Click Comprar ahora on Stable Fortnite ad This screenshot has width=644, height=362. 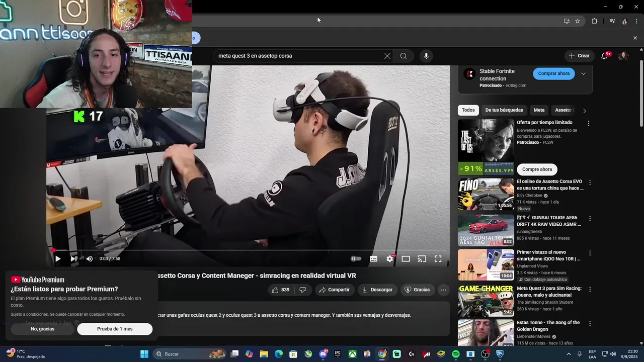point(553,73)
